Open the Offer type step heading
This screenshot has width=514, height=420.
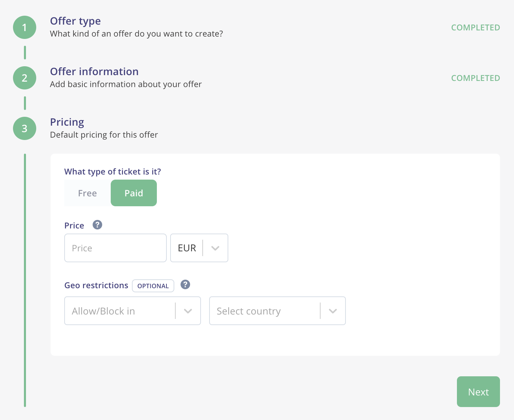[x=76, y=21]
